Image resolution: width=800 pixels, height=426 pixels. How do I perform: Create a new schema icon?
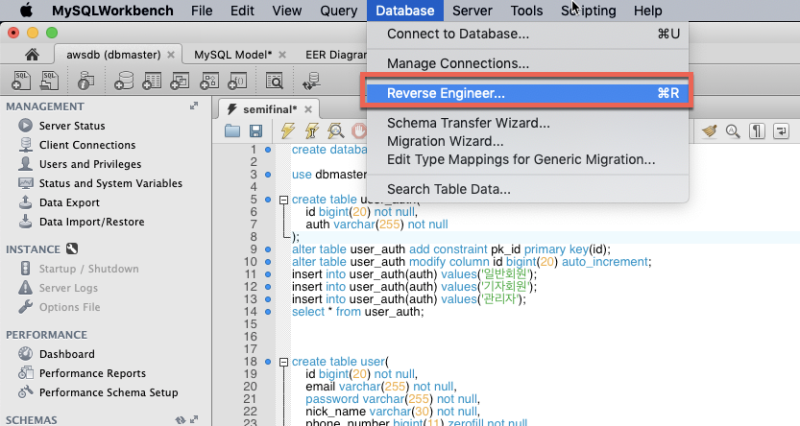124,81
